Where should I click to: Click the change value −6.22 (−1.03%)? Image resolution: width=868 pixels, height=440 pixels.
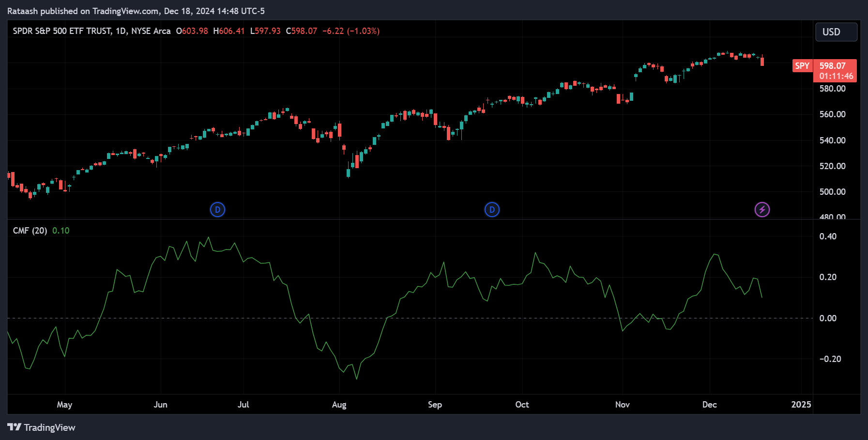(x=351, y=31)
